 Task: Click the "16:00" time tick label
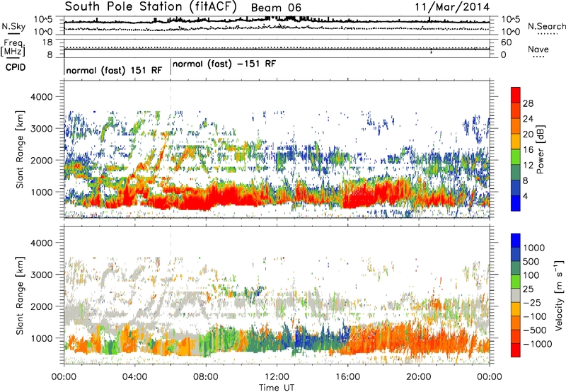pyautogui.click(x=347, y=377)
